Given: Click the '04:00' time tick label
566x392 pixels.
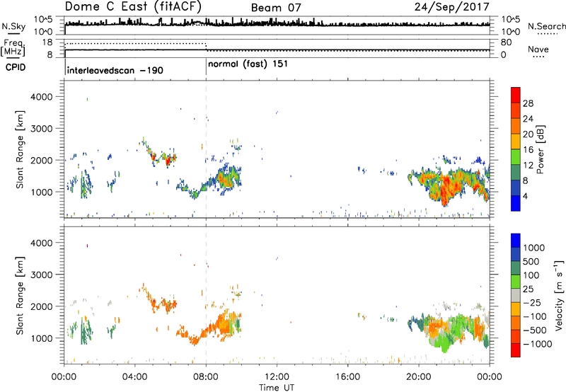Looking at the screenshot, I should [x=134, y=377].
